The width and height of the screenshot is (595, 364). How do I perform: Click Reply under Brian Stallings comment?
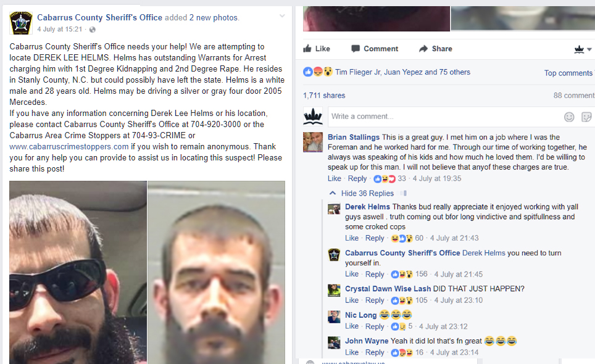click(x=357, y=178)
